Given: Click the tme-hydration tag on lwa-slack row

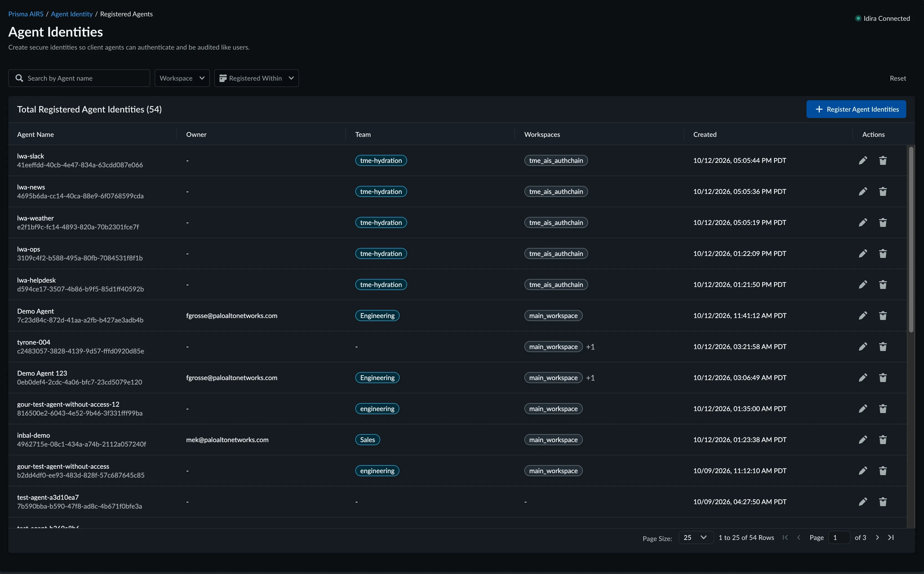Looking at the screenshot, I should coord(381,161).
